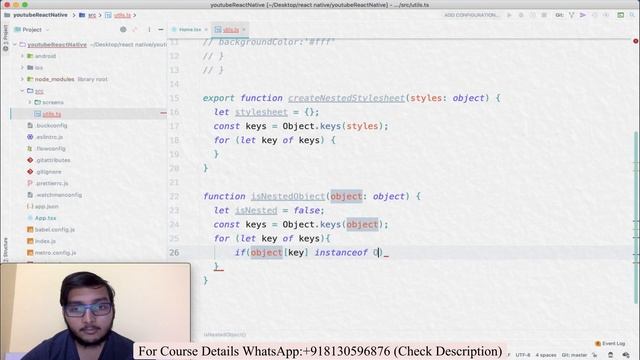Select .buckconfig file in tree
Screen dimensions: 640x360
51,125
